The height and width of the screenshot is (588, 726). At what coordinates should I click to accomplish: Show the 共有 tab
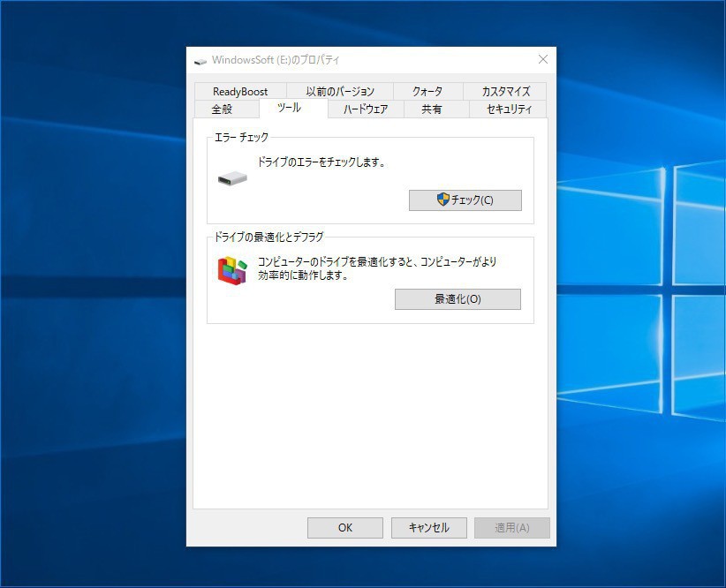[431, 109]
